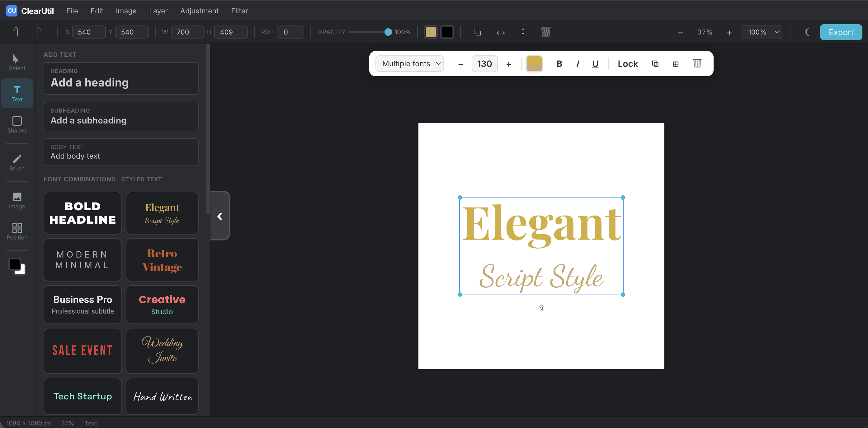Open the zoom percentage dropdown
Image resolution: width=868 pixels, height=428 pixels.
(x=762, y=32)
